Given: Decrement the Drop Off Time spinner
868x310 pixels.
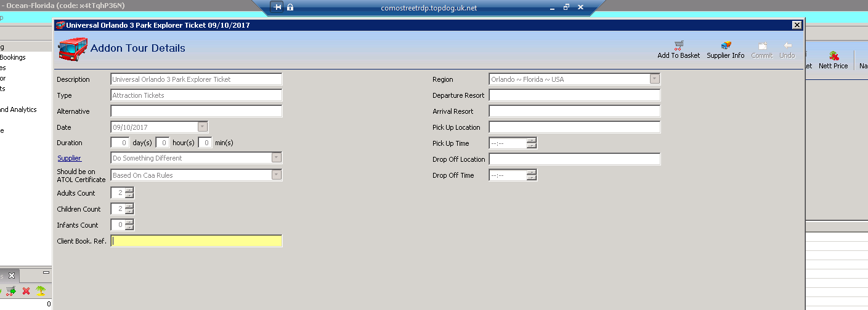Looking at the screenshot, I should pyautogui.click(x=532, y=178).
